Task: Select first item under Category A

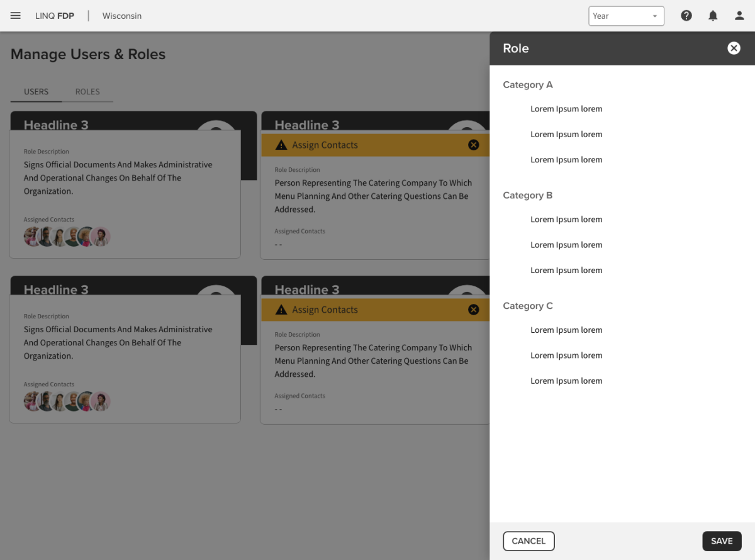Action: pyautogui.click(x=566, y=109)
